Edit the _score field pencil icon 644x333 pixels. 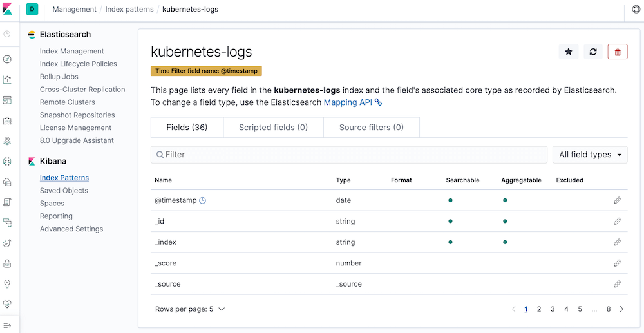pyautogui.click(x=617, y=263)
